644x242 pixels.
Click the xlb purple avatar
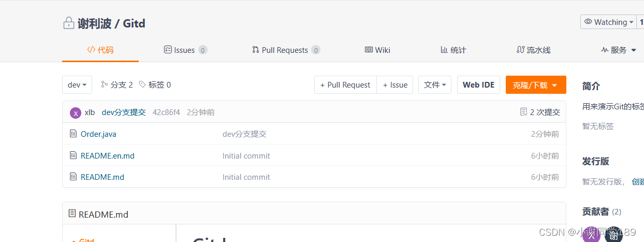pos(76,113)
